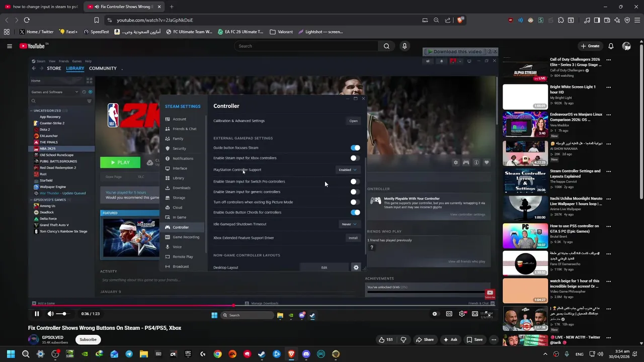Switch player to theater mode
Screen dimensions: 644x362
click(x=475, y=314)
